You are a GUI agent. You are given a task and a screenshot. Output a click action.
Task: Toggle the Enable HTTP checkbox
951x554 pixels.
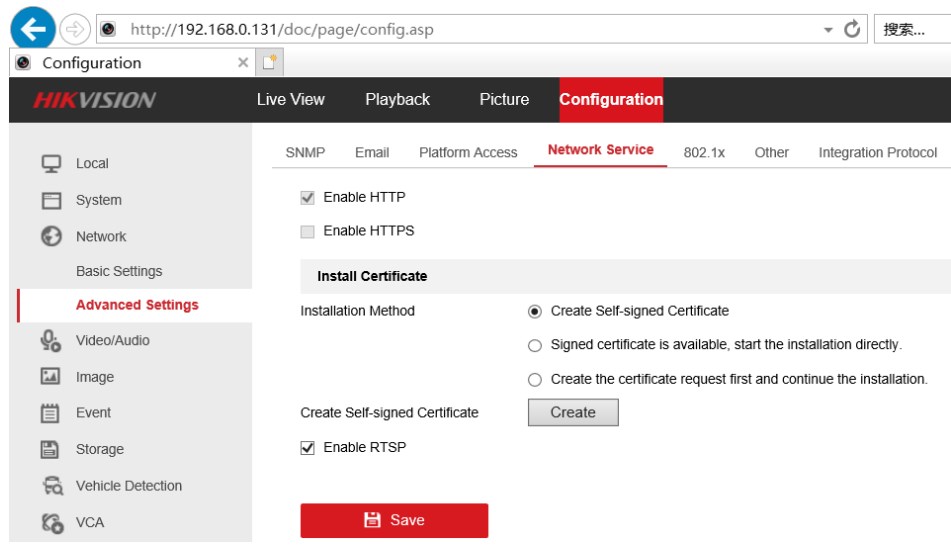308,198
